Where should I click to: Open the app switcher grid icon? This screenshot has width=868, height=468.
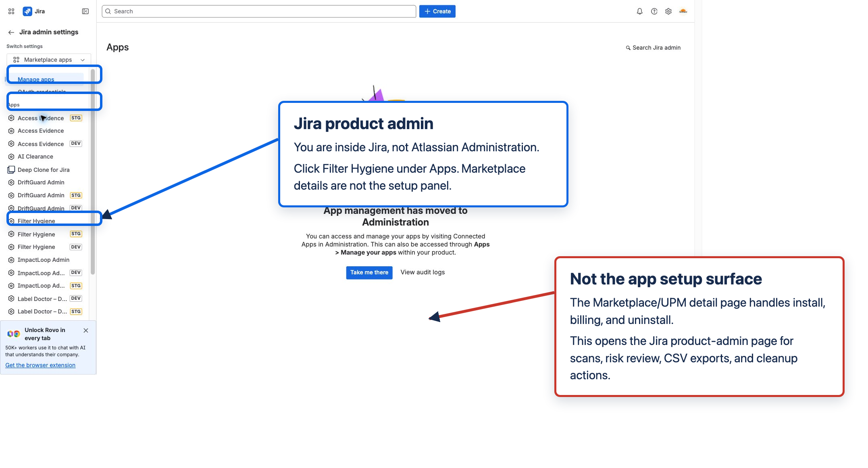tap(11, 11)
